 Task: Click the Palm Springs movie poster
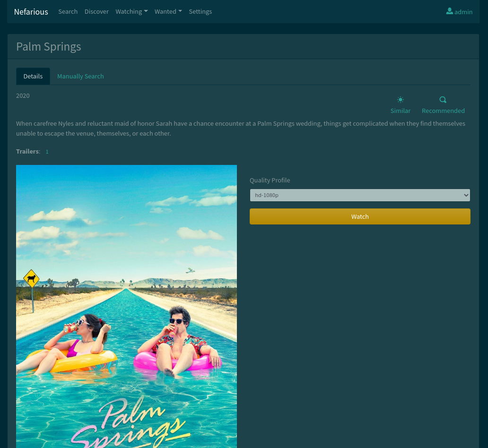point(126,306)
